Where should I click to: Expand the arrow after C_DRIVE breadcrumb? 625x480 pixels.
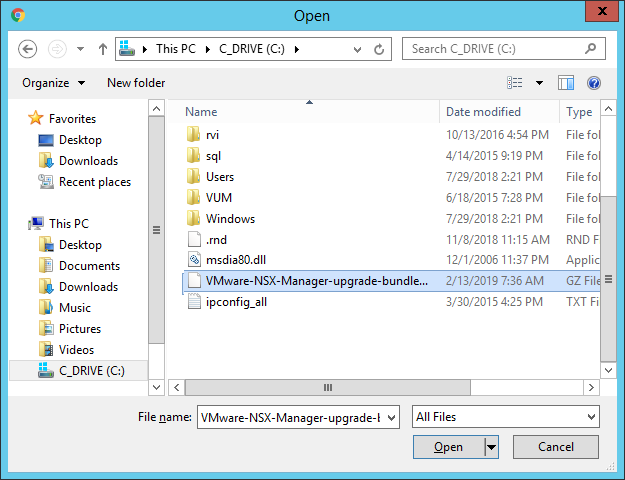(297, 49)
